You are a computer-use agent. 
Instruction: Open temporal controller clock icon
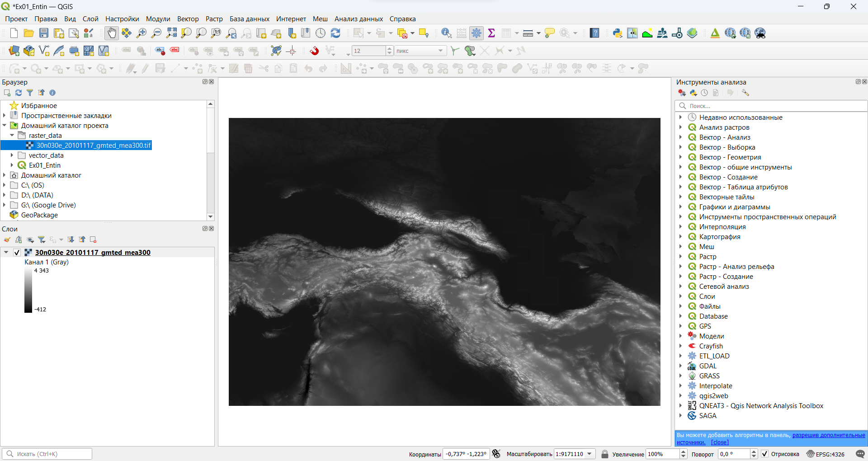point(321,33)
